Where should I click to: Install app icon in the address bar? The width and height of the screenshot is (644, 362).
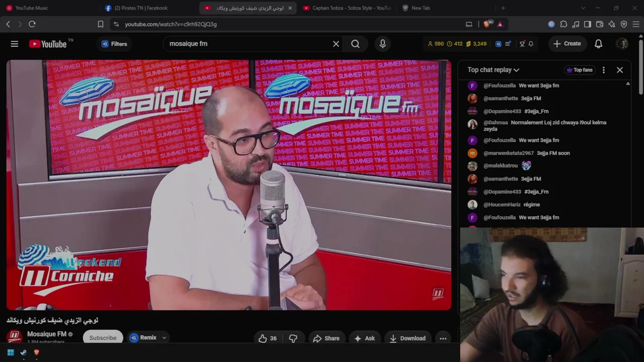[x=469, y=24]
